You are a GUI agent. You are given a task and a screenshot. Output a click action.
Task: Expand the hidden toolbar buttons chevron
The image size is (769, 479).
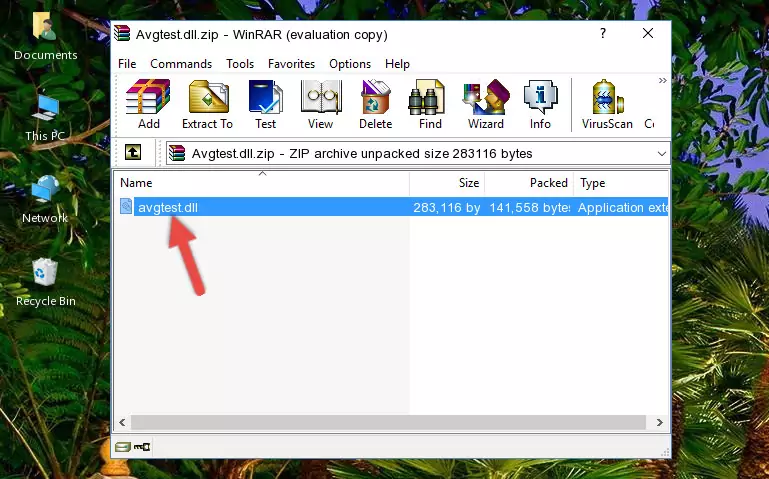(663, 80)
